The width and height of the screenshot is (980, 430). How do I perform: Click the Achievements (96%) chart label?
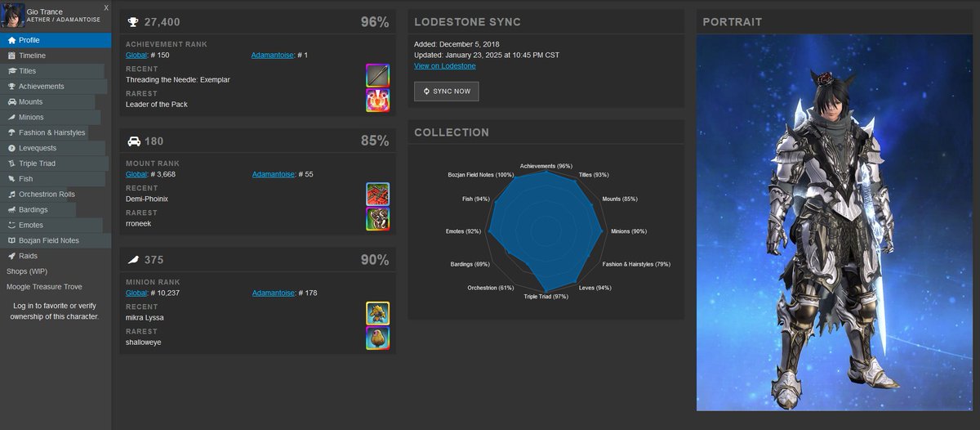click(546, 166)
